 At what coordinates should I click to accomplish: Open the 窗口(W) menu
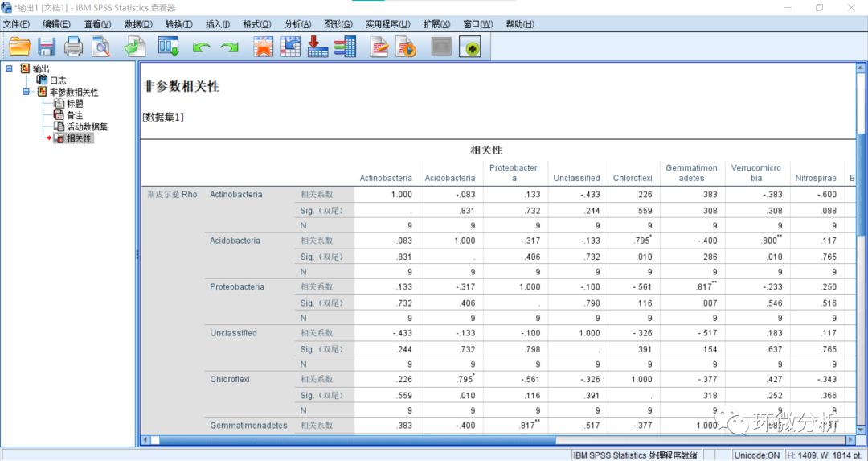477,24
